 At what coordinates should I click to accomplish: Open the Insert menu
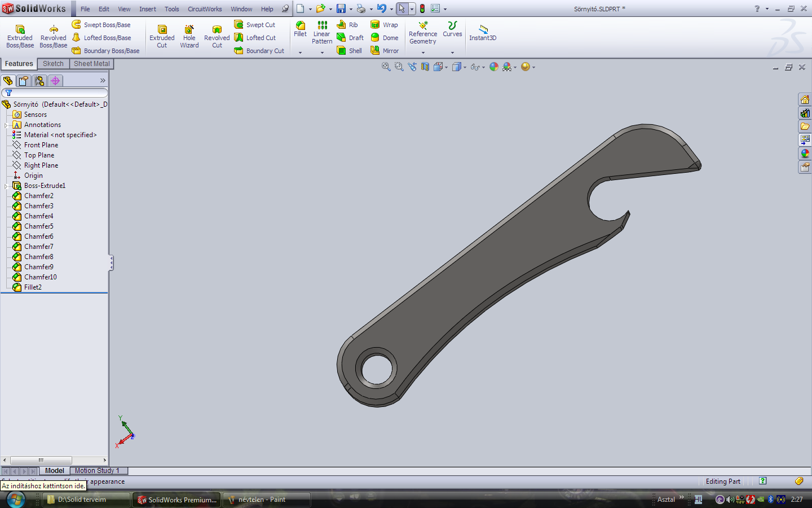(148, 9)
